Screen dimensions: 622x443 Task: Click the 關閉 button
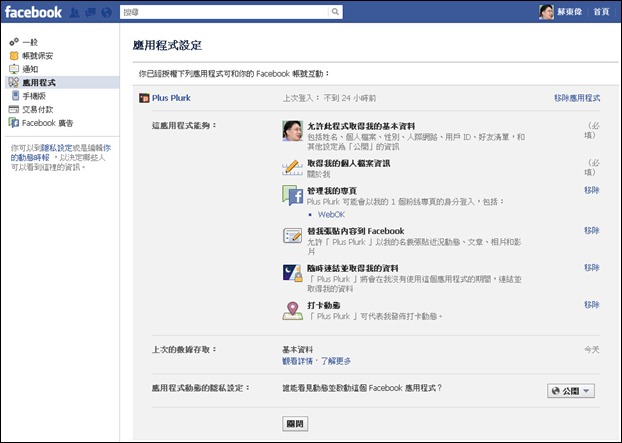[x=295, y=423]
